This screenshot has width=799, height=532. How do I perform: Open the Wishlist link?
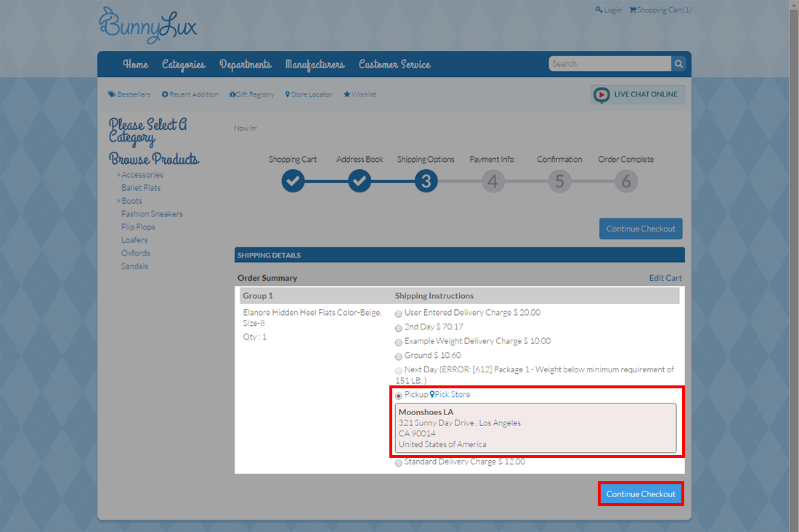[x=363, y=94]
